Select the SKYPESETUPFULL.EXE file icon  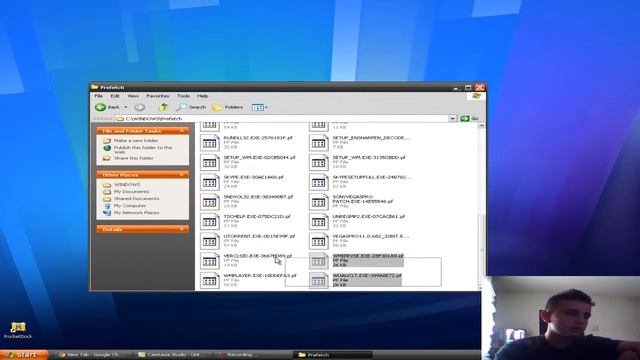point(319,182)
